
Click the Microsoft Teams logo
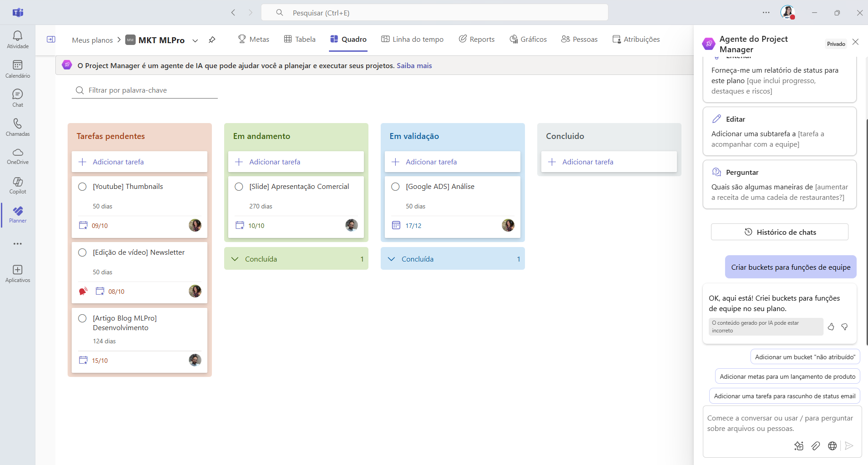point(18,12)
